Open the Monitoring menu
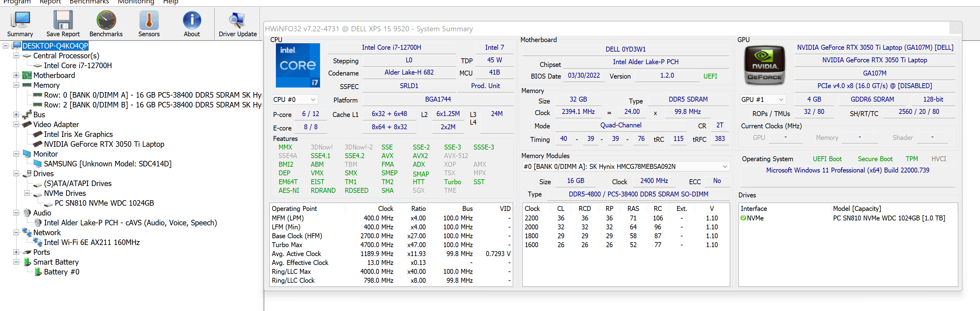Viewport: 980px width, 311px height. (136, 2)
